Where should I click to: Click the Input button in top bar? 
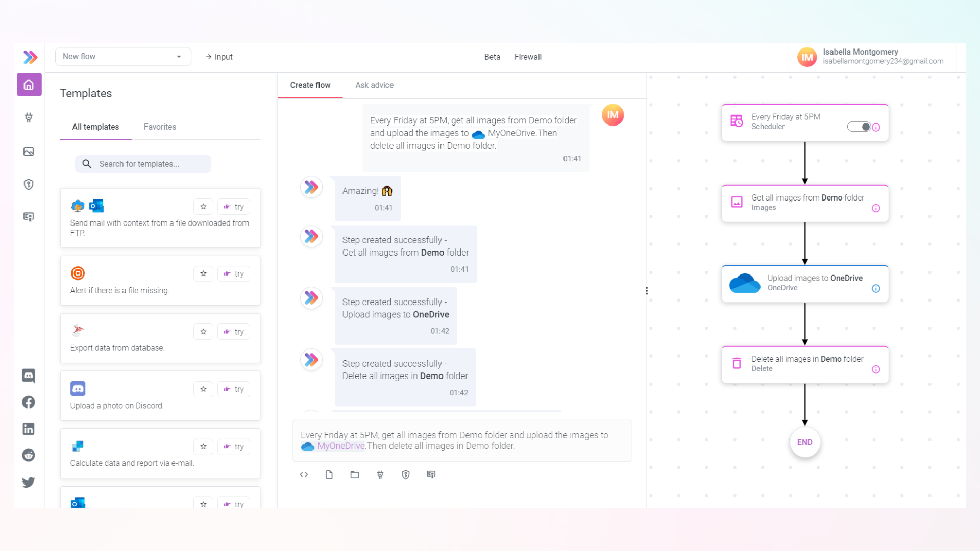[x=219, y=57]
